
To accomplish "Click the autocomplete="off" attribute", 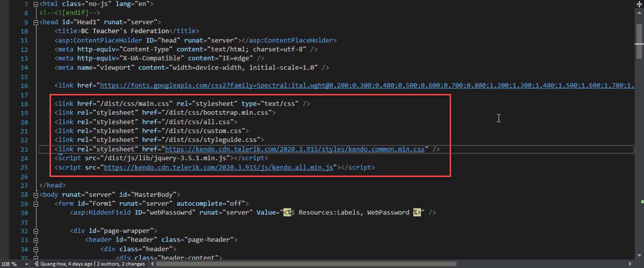I will (x=211, y=204).
